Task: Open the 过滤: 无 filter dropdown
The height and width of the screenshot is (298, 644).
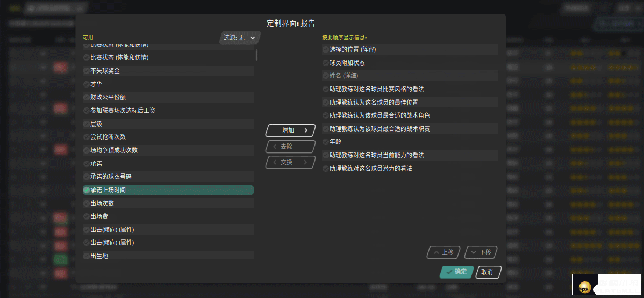Action: [x=240, y=38]
